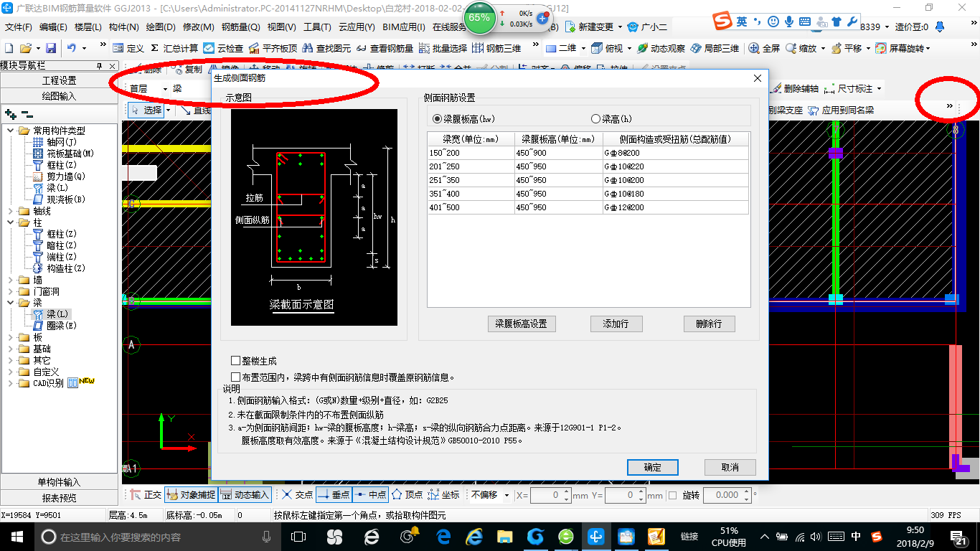980x551 pixels.
Task: Click the new file icon
Action: (x=9, y=49)
